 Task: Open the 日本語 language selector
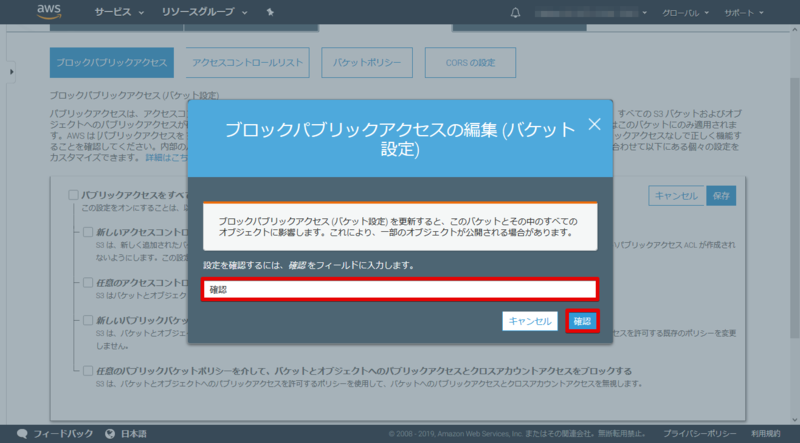pos(134,434)
